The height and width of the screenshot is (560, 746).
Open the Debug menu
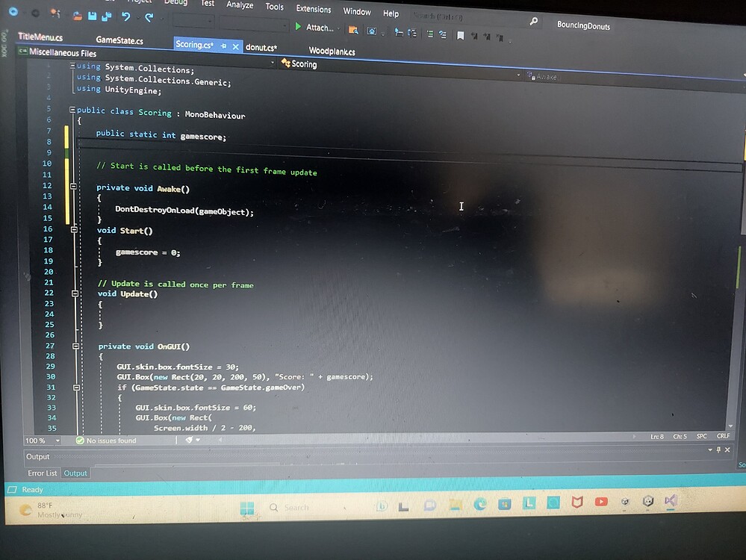pyautogui.click(x=175, y=3)
